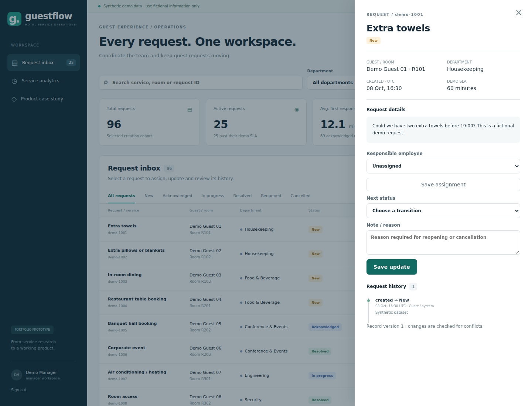Click the Note / reason text area
Viewport: 532px width, 406px height.
[443, 242]
